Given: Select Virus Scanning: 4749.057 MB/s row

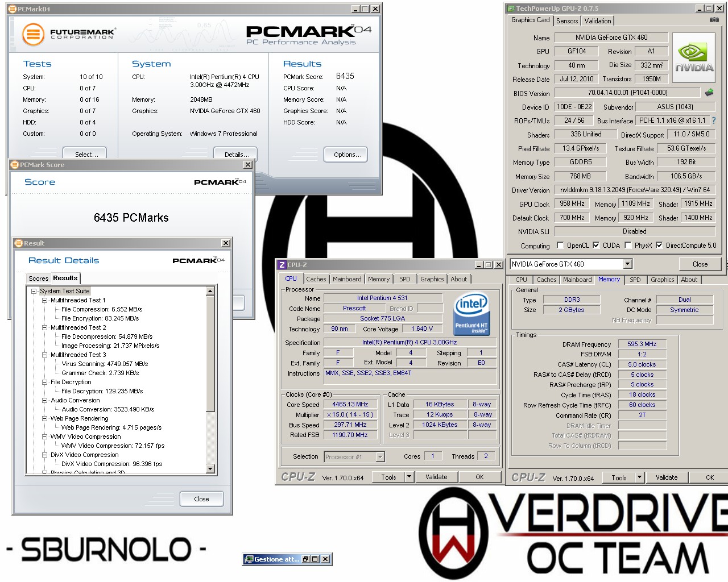Looking at the screenshot, I should [105, 364].
